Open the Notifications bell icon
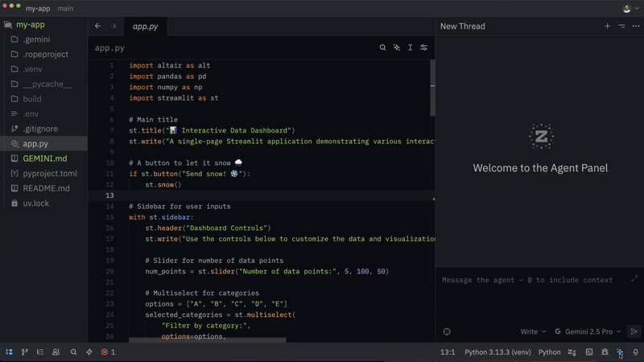Image resolution: width=644 pixels, height=362 pixels. 635,352
